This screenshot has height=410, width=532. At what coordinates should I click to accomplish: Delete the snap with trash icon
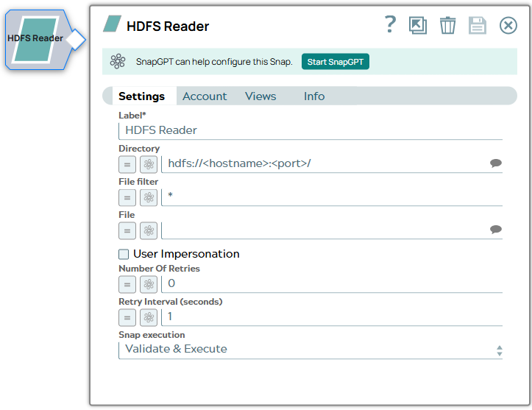click(x=447, y=26)
